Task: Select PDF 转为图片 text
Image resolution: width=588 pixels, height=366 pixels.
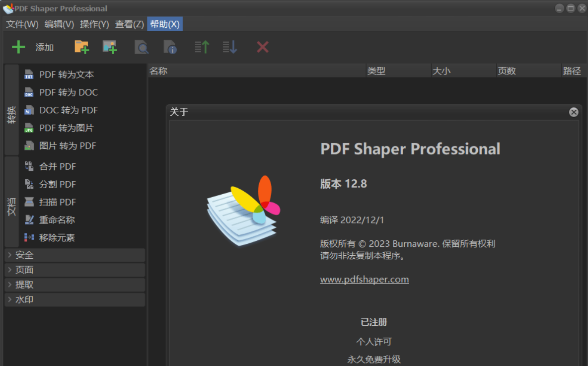Action: pyautogui.click(x=67, y=128)
